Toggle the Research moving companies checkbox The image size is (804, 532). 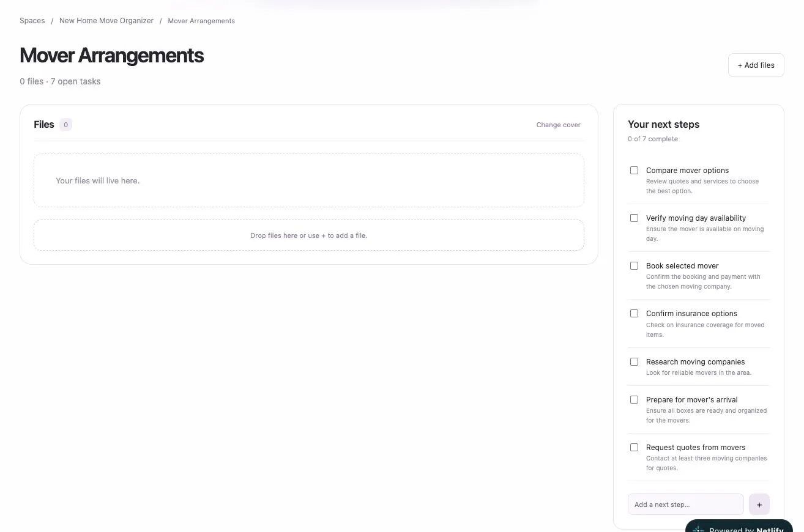(x=634, y=362)
